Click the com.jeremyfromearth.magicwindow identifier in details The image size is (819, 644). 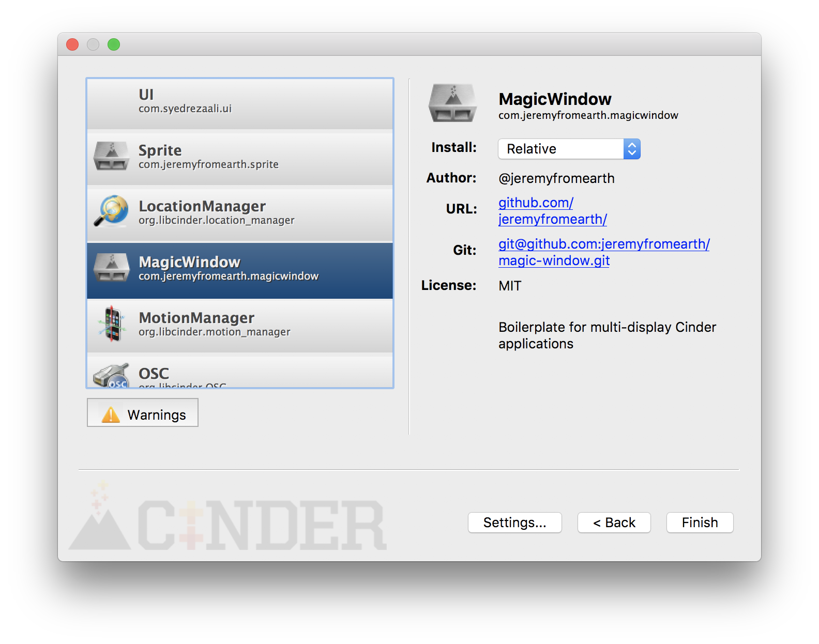coord(588,115)
